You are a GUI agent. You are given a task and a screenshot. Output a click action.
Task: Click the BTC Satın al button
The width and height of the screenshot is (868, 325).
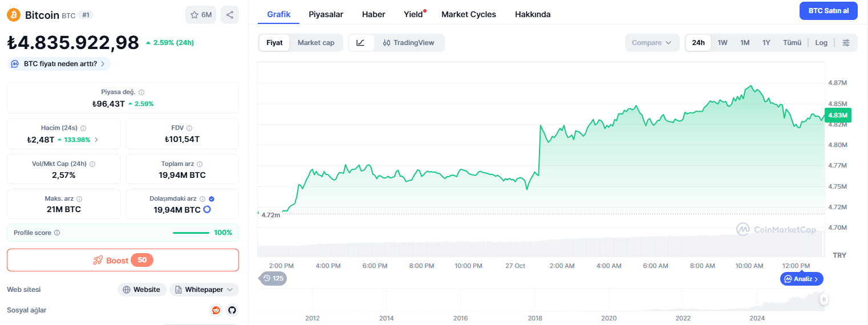tap(829, 11)
